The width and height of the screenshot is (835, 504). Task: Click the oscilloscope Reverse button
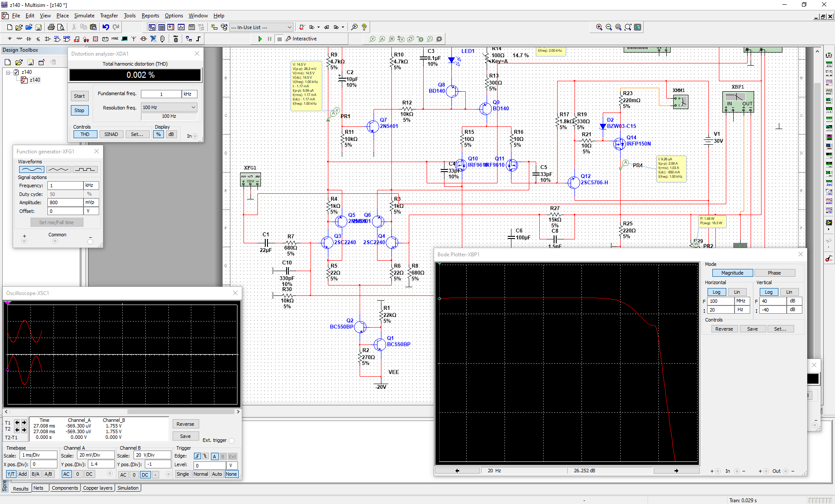(x=185, y=424)
